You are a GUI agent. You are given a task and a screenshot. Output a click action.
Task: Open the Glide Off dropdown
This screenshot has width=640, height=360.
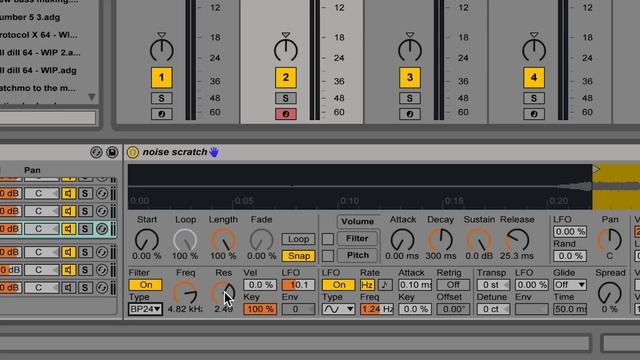click(570, 285)
